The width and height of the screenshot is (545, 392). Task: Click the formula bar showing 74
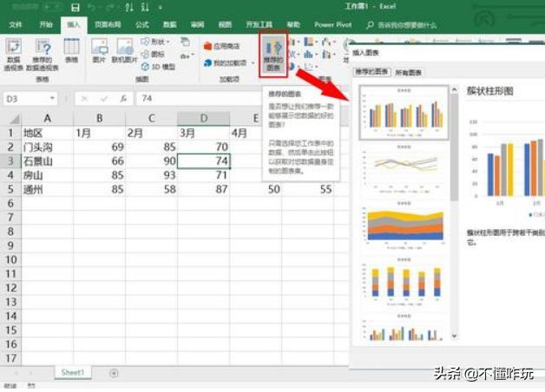point(217,99)
